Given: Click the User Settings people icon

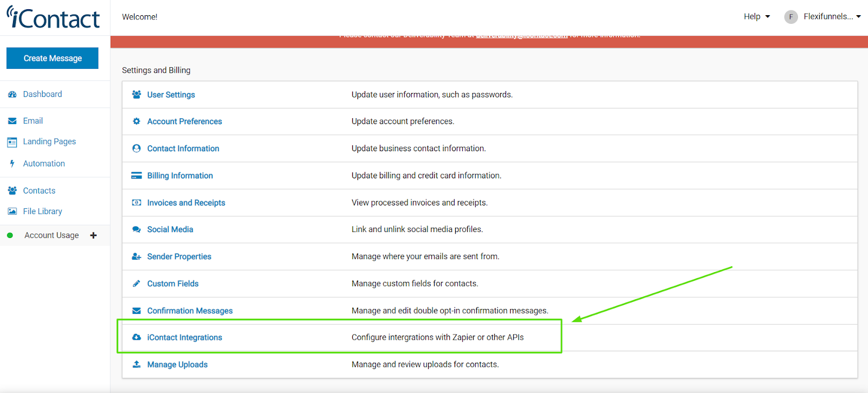Looking at the screenshot, I should (x=137, y=94).
